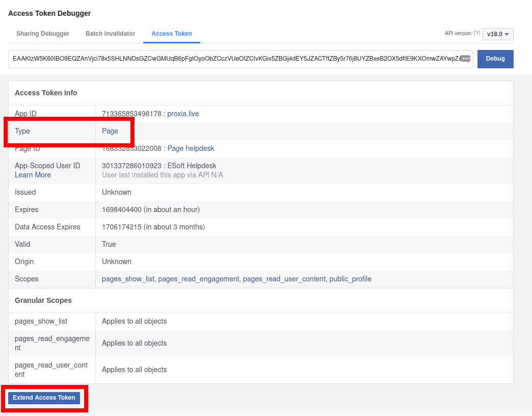532x416 pixels.
Task: Open the proxia.live app link
Action: pyautogui.click(x=183, y=114)
